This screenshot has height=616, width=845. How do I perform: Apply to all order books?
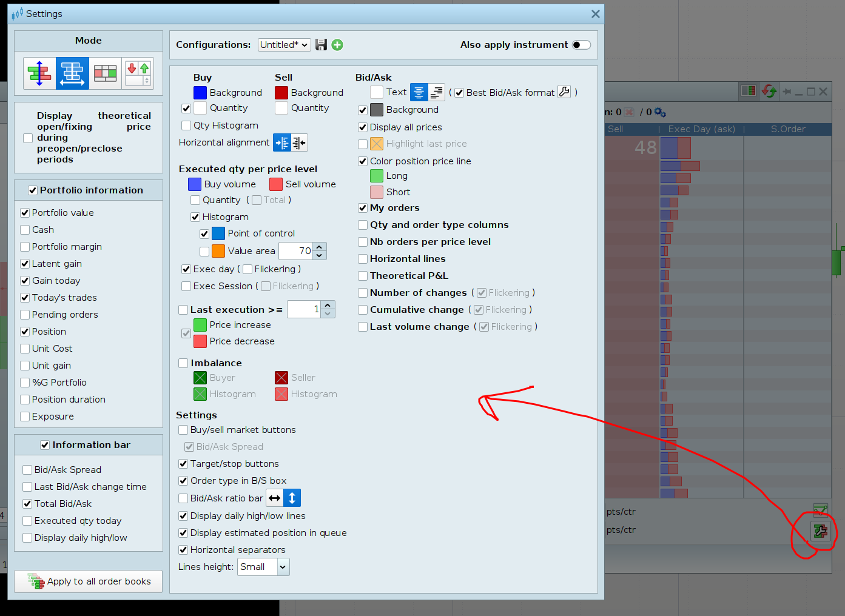tap(89, 581)
